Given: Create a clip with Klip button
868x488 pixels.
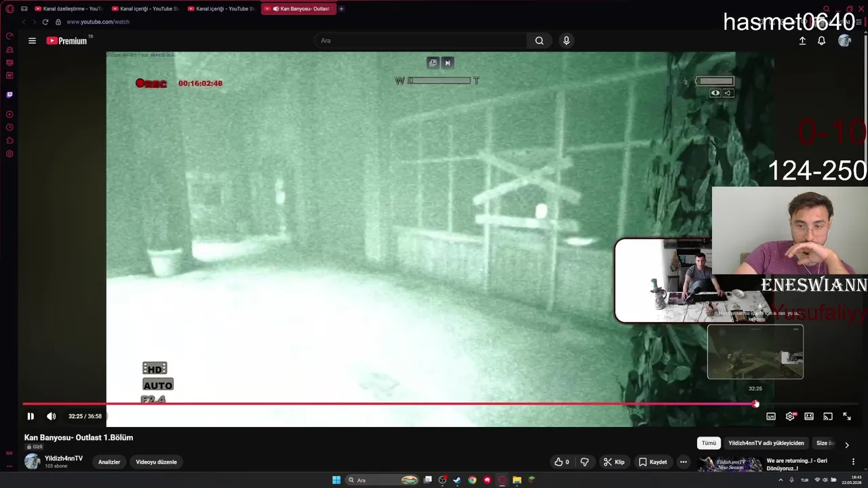Looking at the screenshot, I should [614, 462].
